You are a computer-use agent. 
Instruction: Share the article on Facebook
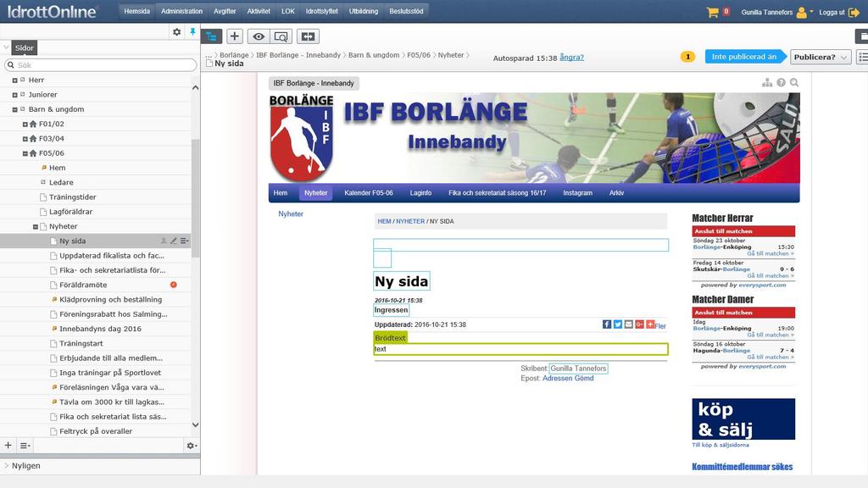tap(607, 324)
